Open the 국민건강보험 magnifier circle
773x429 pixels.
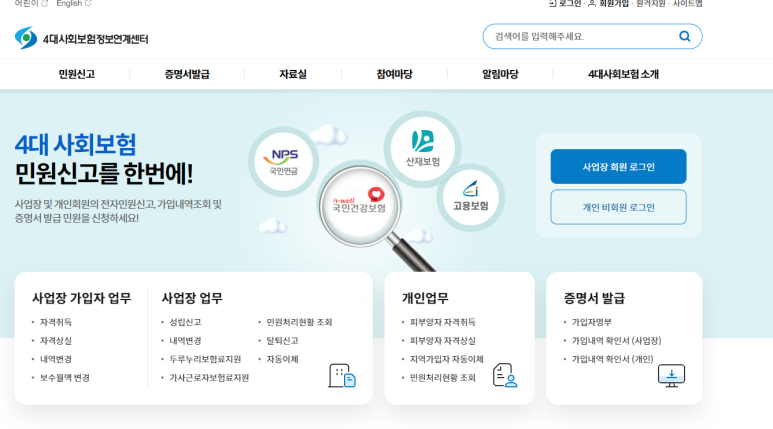point(359,206)
